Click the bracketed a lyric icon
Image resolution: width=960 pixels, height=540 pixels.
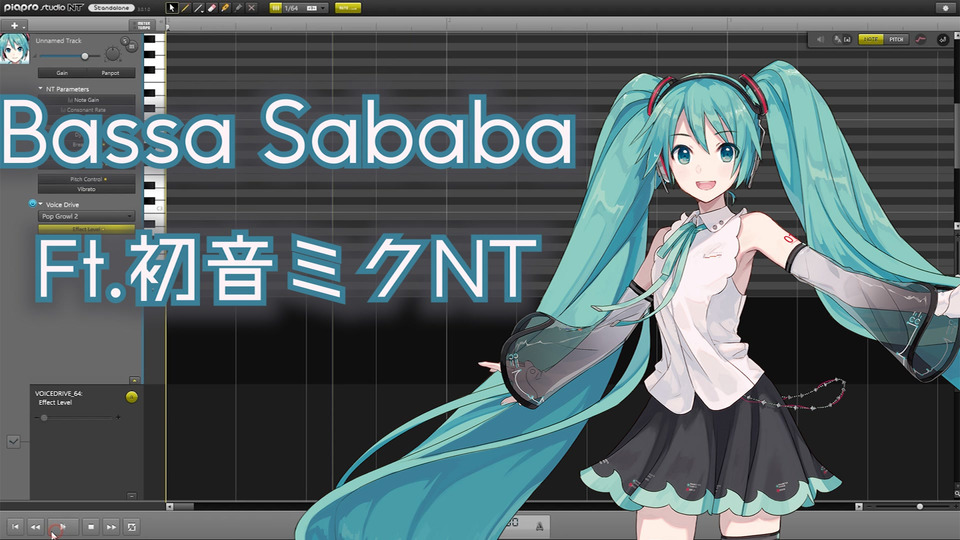[x=848, y=39]
